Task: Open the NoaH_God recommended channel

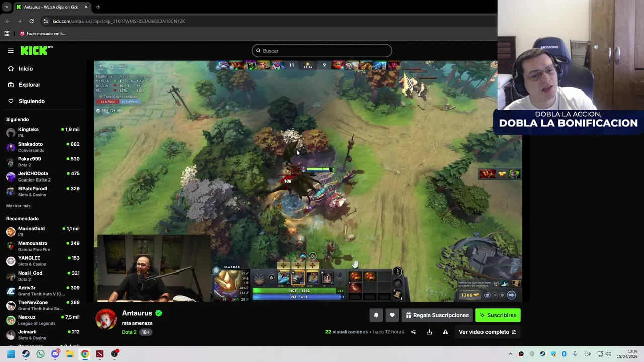Action: (43, 276)
